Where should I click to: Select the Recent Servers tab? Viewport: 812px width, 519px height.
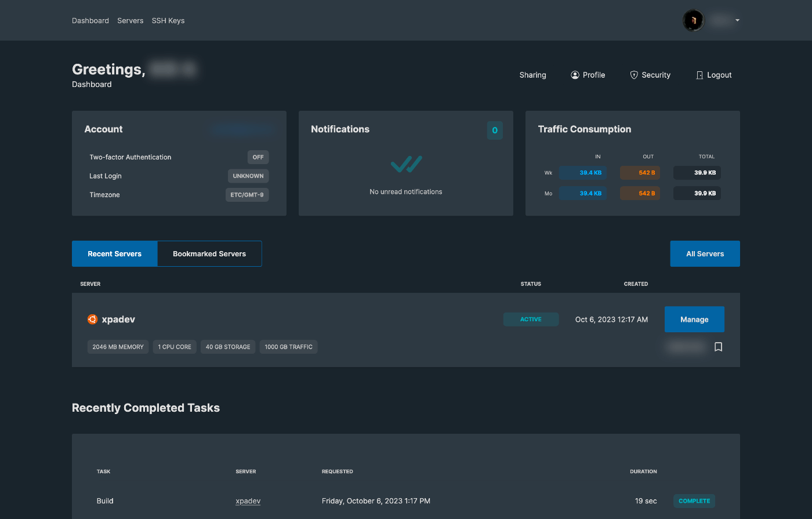[115, 254]
